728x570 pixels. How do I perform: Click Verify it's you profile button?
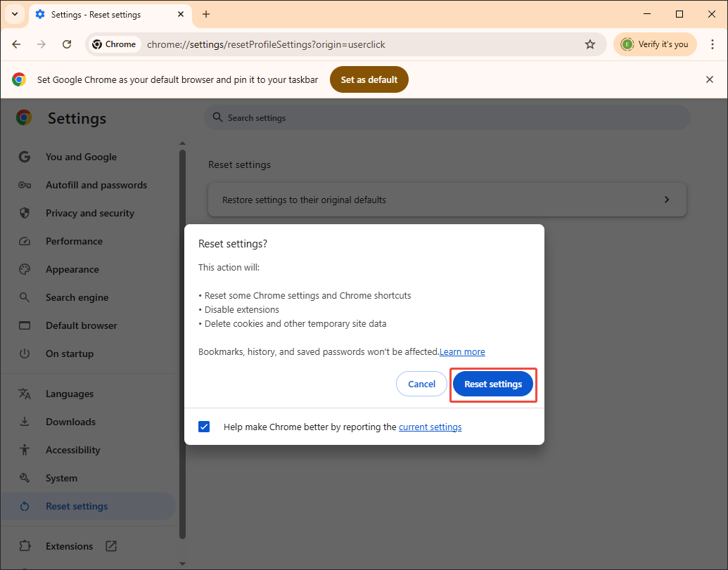(655, 44)
